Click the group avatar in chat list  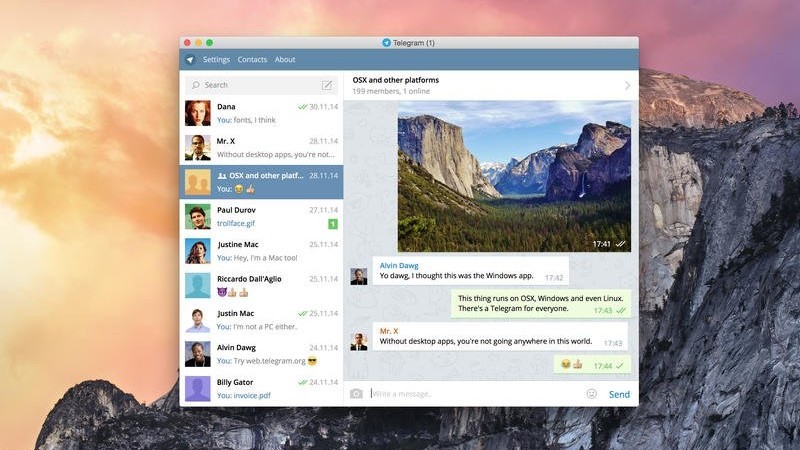(x=197, y=182)
